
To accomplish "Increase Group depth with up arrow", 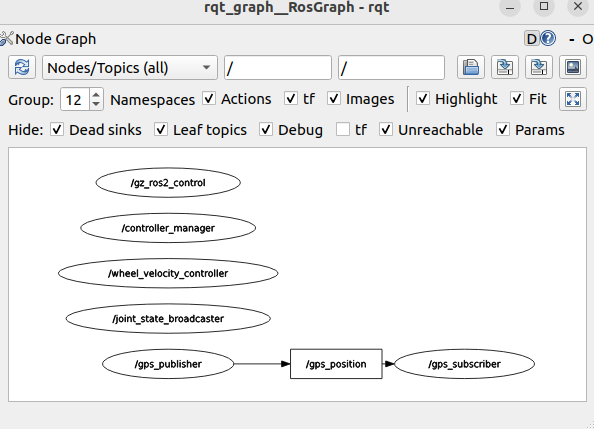I will [96, 94].
